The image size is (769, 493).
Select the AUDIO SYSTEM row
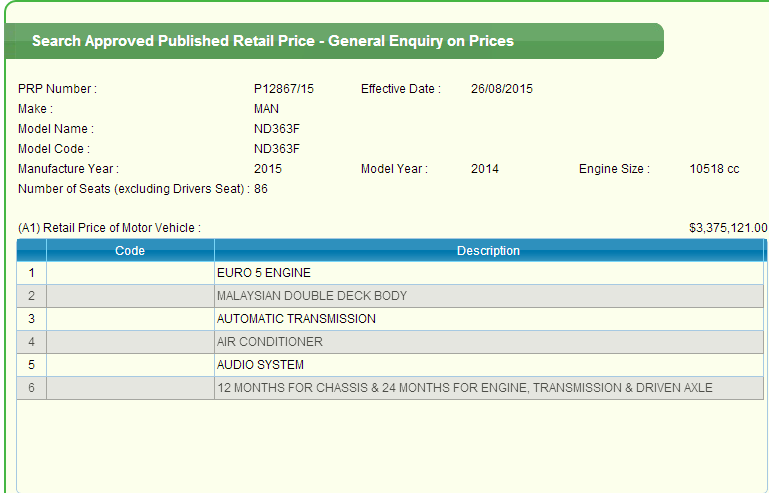(x=390, y=365)
